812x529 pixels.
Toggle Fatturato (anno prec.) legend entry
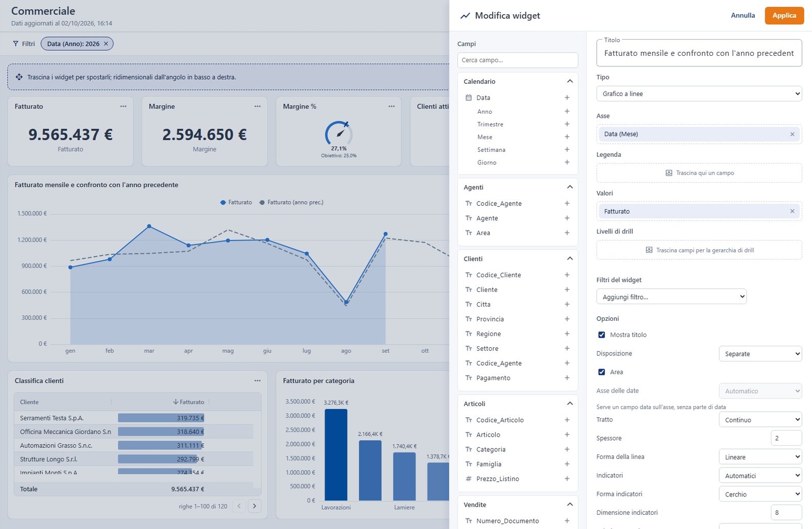(x=291, y=202)
